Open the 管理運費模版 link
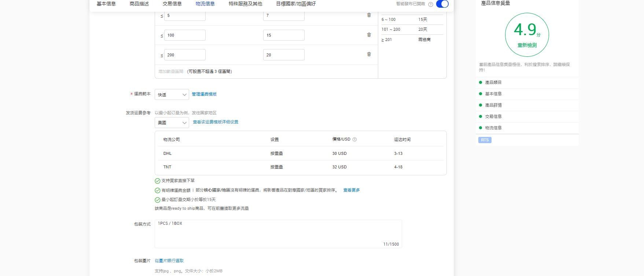Viewport: 644px width, 276px height. [x=204, y=94]
